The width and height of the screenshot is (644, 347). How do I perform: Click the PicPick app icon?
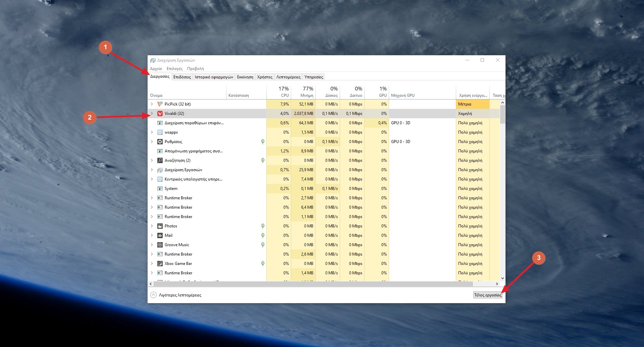(160, 104)
